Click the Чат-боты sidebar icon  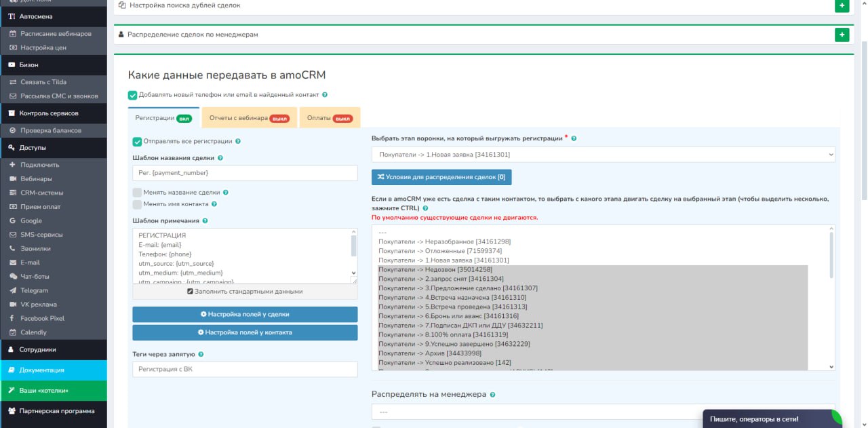point(12,277)
